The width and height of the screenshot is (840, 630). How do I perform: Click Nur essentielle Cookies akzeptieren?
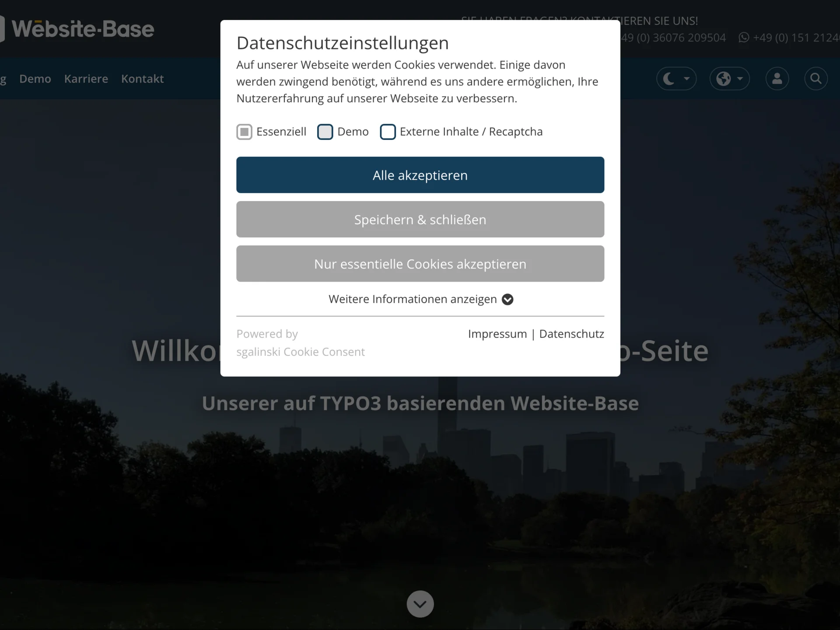[x=420, y=264]
